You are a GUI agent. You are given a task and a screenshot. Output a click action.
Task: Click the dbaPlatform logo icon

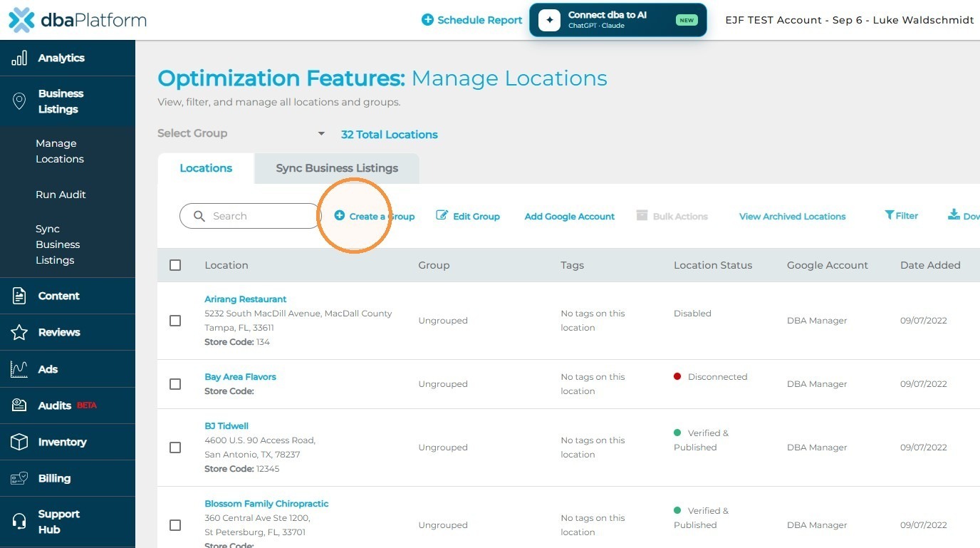[x=21, y=20]
